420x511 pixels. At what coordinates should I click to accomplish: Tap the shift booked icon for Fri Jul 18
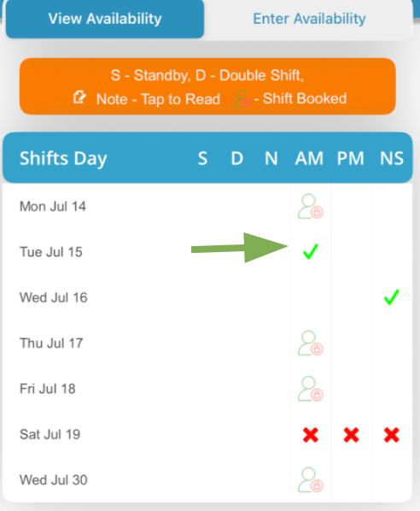pos(310,389)
